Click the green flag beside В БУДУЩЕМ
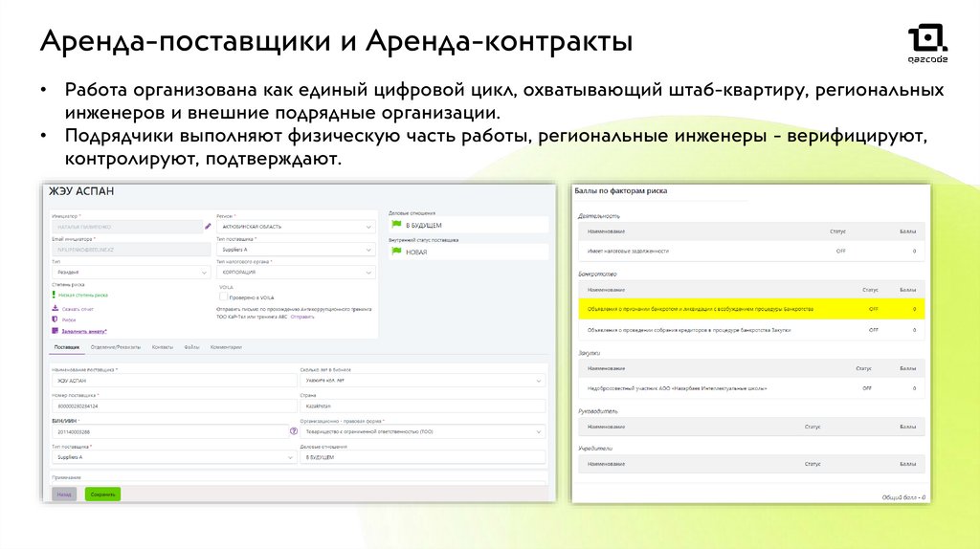980x549 pixels. click(396, 224)
